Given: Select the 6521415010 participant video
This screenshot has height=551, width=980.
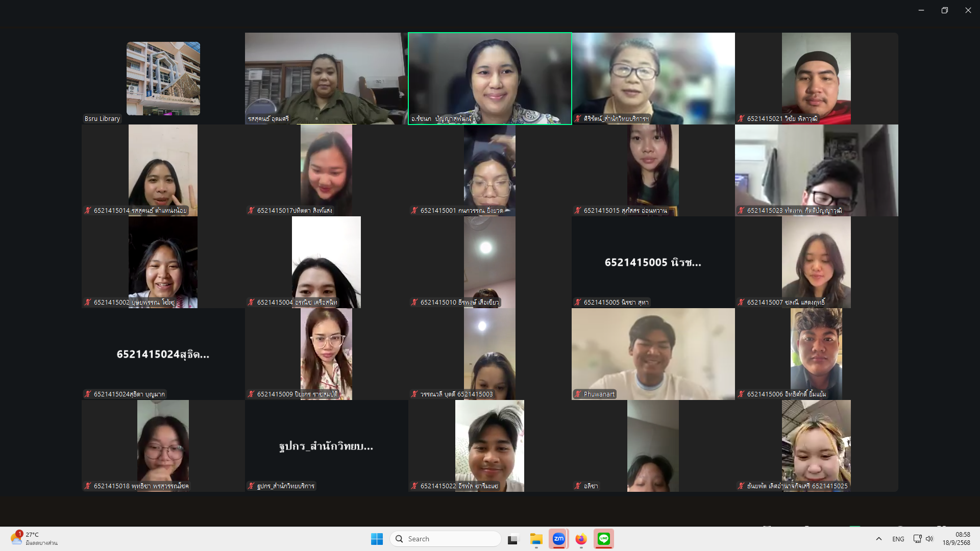Looking at the screenshot, I should pyautogui.click(x=490, y=262).
